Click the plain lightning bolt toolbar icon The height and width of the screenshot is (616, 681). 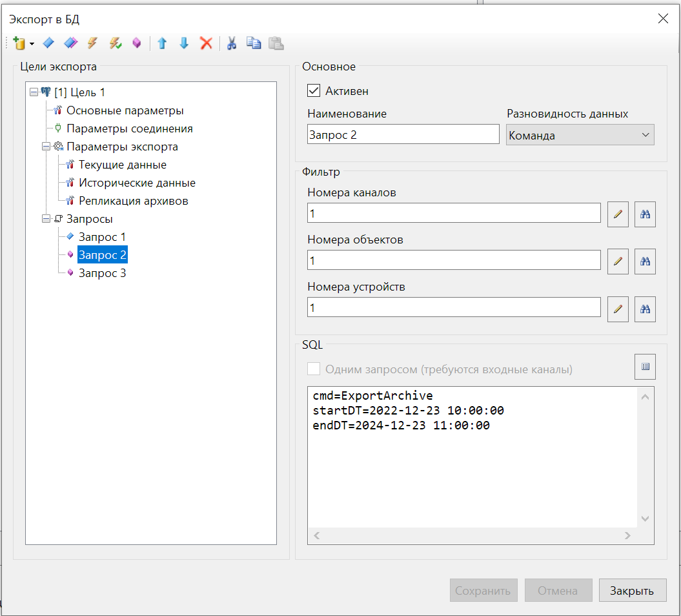coord(92,43)
